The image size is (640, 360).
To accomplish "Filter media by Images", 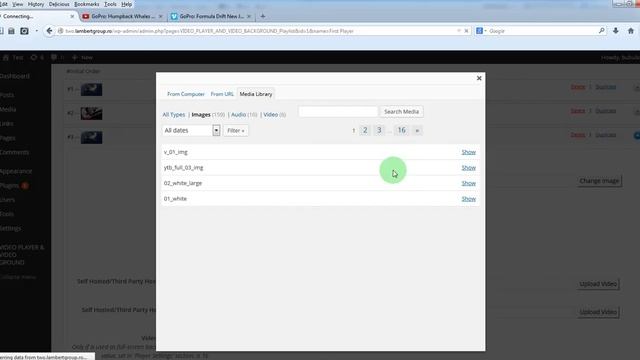I will 201,115.
